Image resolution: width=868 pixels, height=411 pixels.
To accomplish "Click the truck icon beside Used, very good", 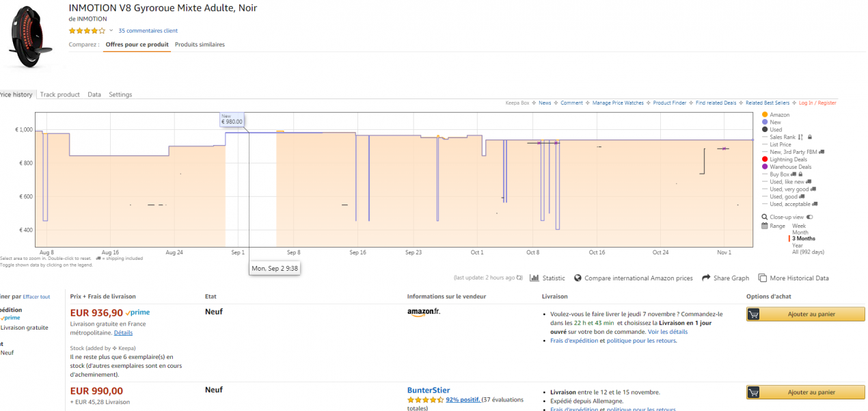I will pyautogui.click(x=813, y=189).
